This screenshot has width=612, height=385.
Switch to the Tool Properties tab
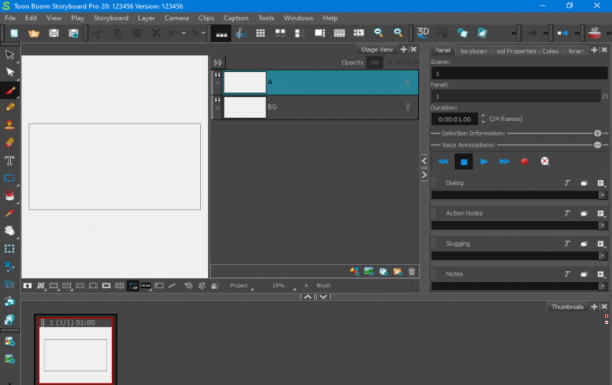click(x=527, y=51)
